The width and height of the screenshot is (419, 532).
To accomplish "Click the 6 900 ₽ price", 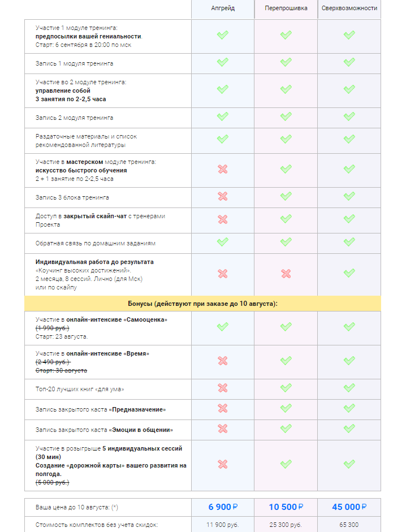I will (223, 507).
